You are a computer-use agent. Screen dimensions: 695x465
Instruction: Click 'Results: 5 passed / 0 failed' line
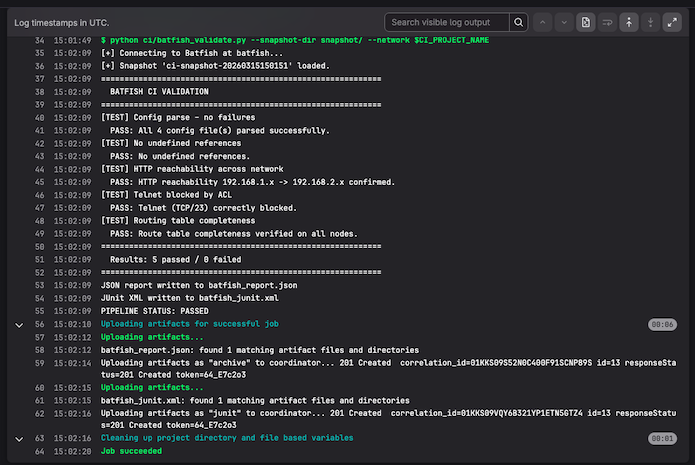pyautogui.click(x=176, y=260)
